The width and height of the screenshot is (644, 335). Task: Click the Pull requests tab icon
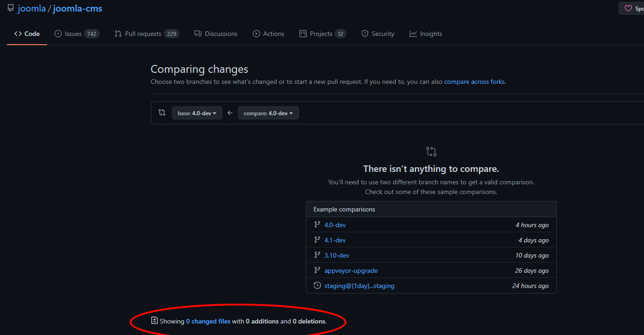(x=118, y=34)
